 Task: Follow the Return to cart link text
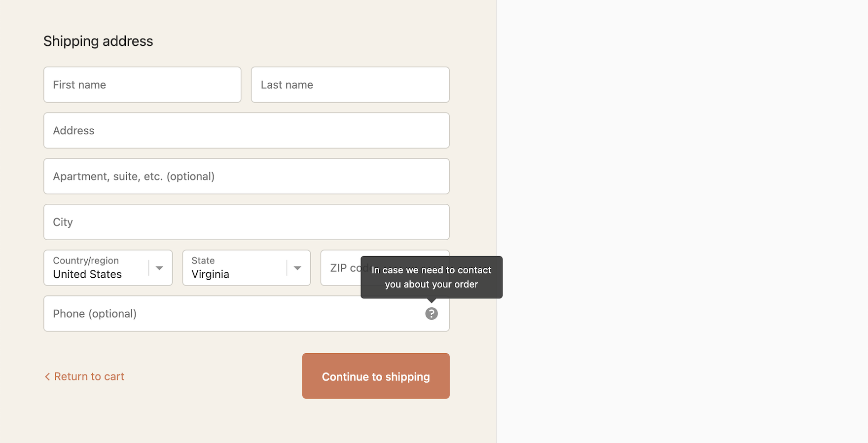pyautogui.click(x=89, y=377)
